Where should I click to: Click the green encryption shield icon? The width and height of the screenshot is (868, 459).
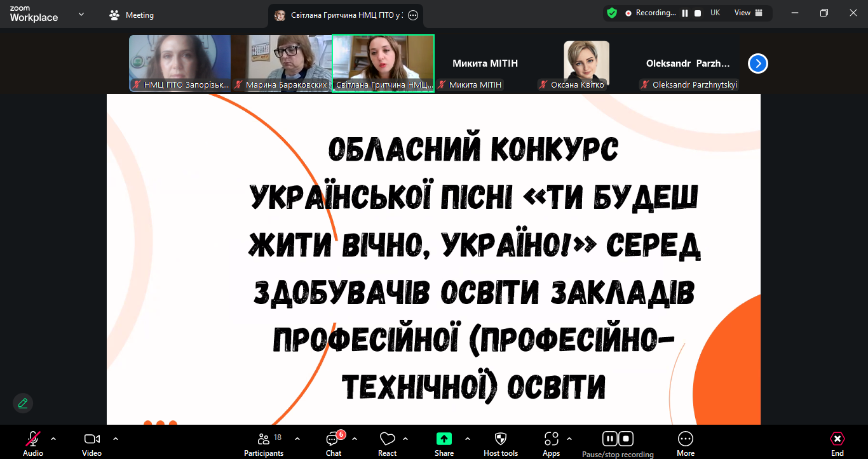point(612,13)
